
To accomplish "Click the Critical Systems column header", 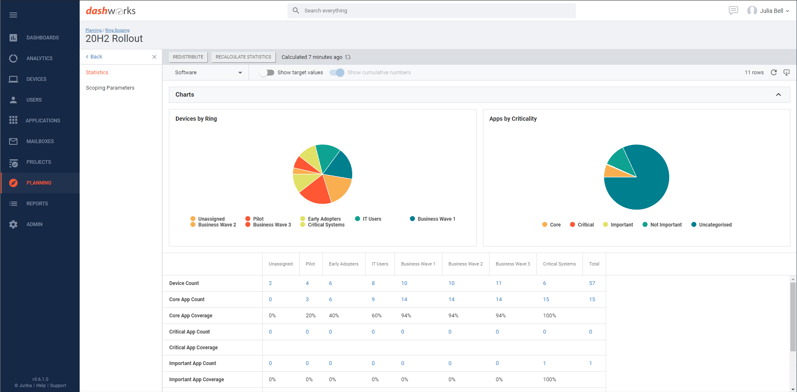I will pos(559,264).
